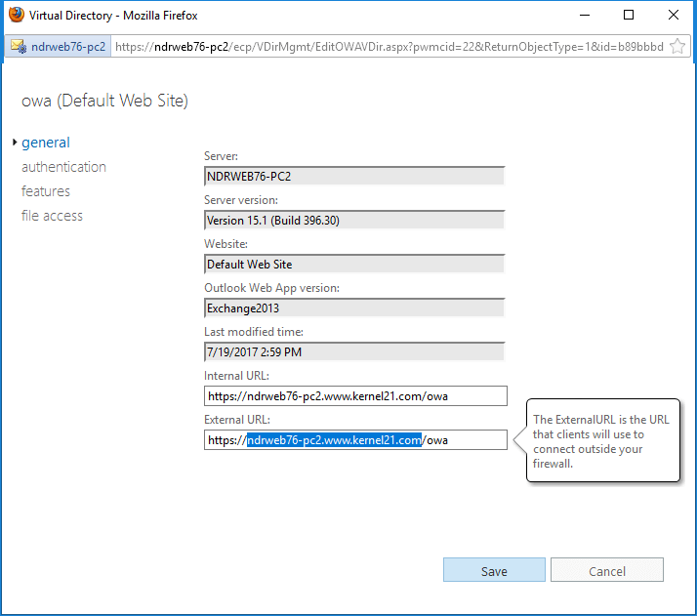Click the ExternalURL help tooltip text
This screenshot has height=616, width=697.
600,441
